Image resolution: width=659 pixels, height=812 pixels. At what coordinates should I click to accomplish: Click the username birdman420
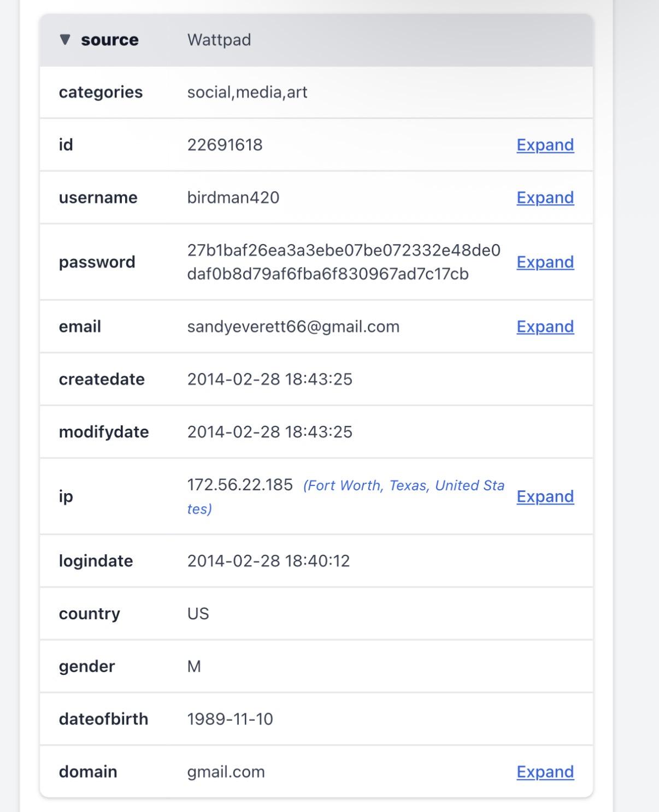(x=233, y=198)
